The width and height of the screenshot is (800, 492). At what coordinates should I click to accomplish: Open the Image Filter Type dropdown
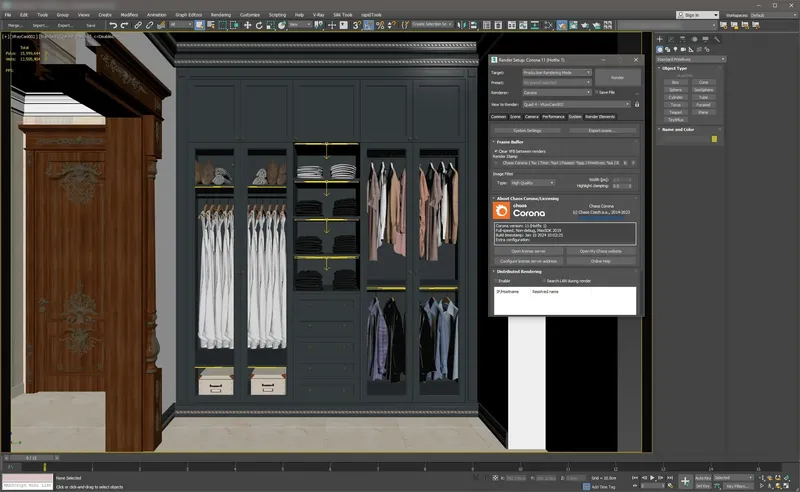click(x=534, y=183)
